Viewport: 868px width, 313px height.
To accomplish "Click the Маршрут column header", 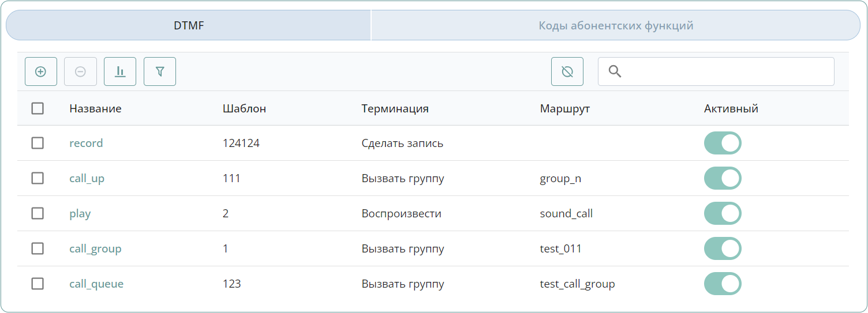I will pyautogui.click(x=565, y=109).
